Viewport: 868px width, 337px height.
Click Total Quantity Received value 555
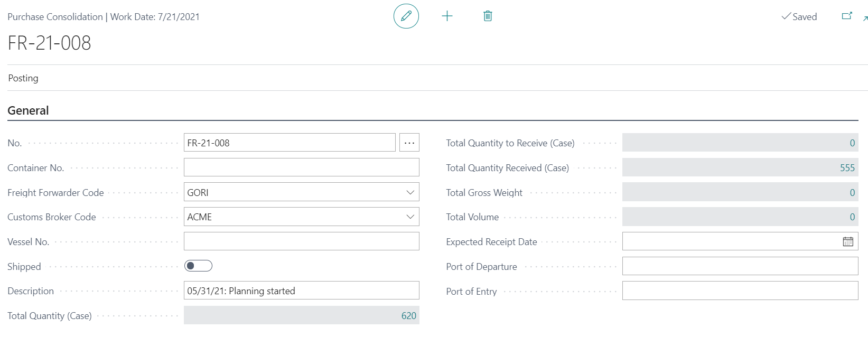point(847,168)
